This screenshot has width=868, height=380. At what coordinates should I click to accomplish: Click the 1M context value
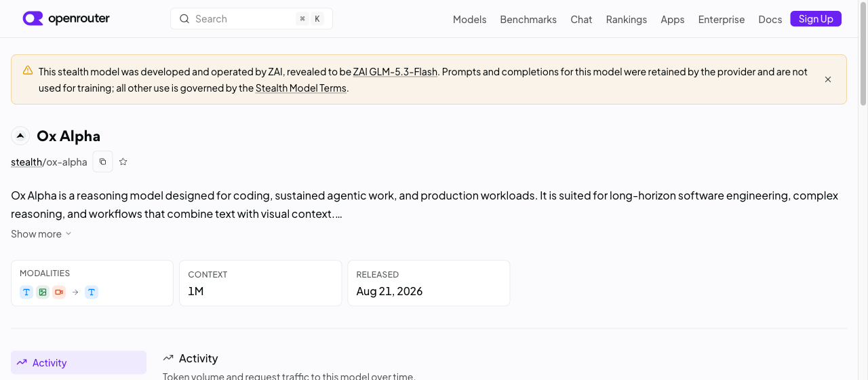coord(196,291)
